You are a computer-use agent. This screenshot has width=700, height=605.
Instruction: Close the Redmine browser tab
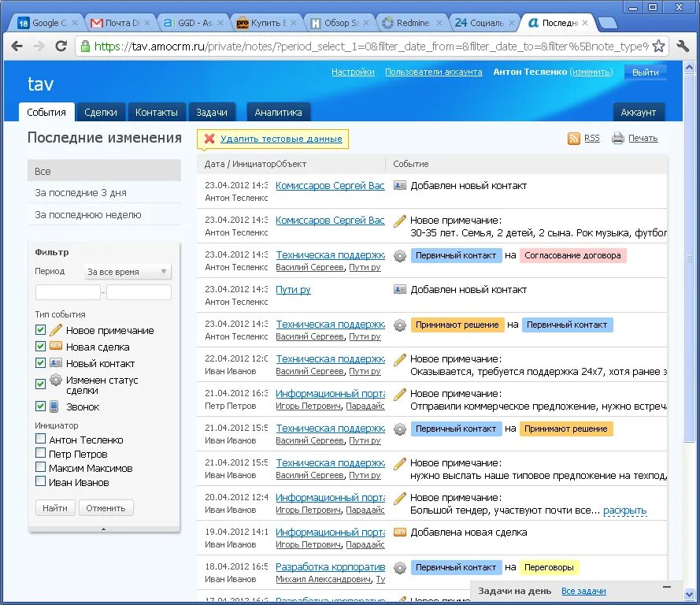tap(439, 23)
